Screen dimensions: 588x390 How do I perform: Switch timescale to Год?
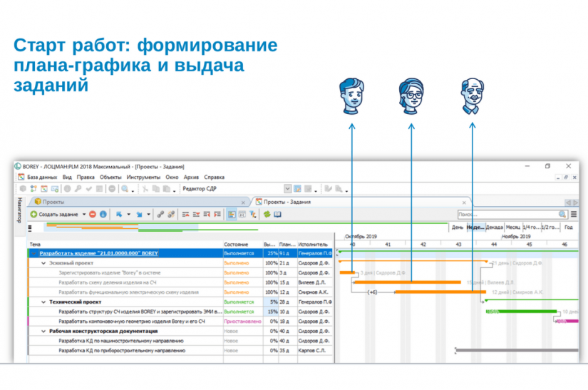[569, 227]
